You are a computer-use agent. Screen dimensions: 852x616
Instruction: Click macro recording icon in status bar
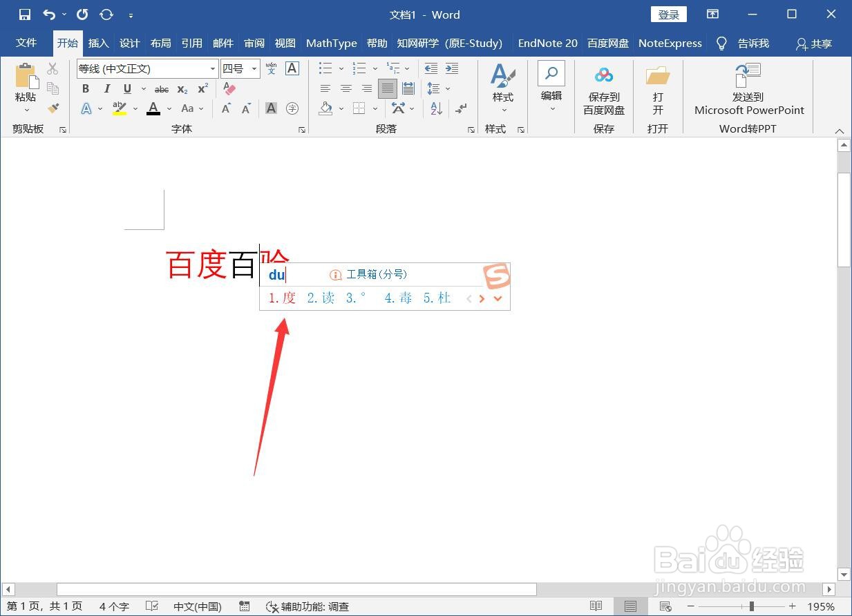pos(244,606)
